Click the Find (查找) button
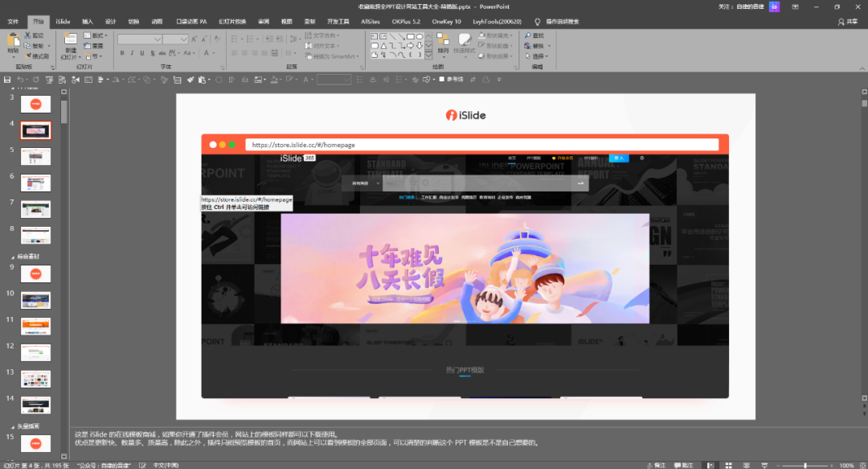This screenshot has width=868, height=469. 534,35
